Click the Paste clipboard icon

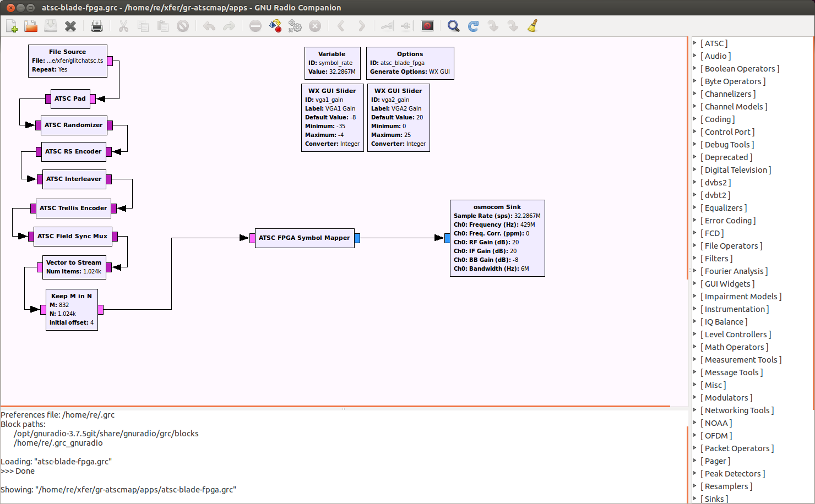pos(163,26)
